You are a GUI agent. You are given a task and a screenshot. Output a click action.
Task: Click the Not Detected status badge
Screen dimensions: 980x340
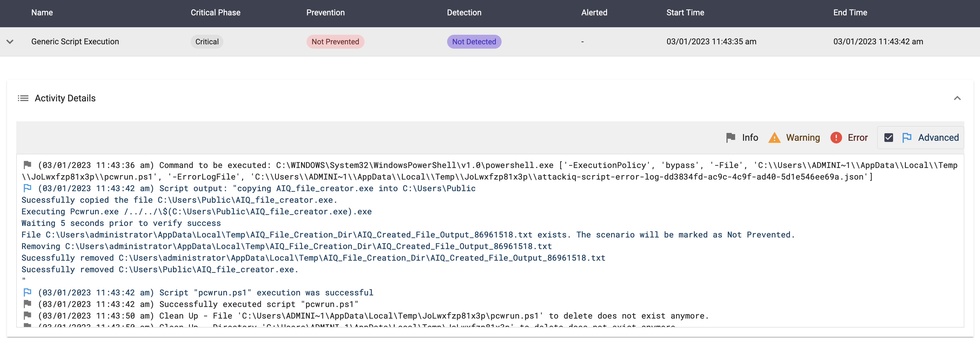[x=474, y=42]
